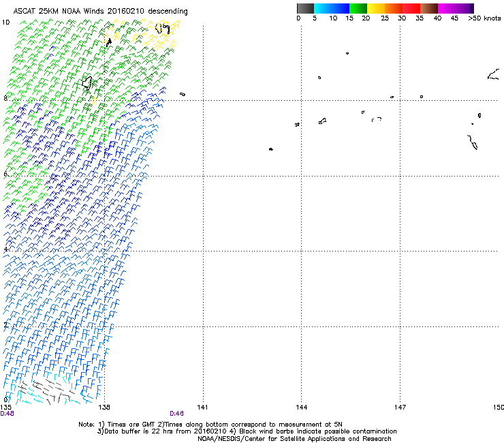This screenshot has width=504, height=443.
Task: Click the chart title 'ASCAT 25KM NOAA Winds 20160210 descending'
Action: (x=100, y=11)
